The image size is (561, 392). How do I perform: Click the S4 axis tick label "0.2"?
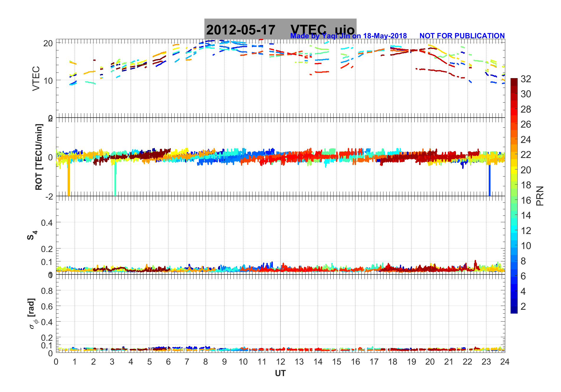pos(47,249)
